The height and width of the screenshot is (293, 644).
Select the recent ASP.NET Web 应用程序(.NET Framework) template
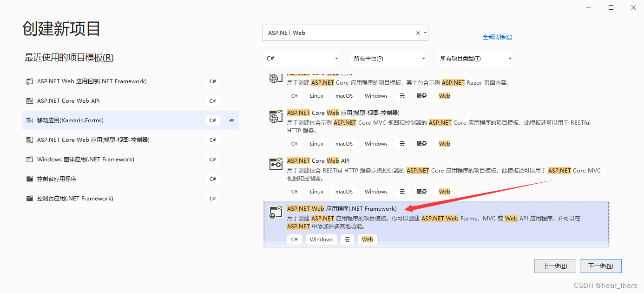click(131, 81)
